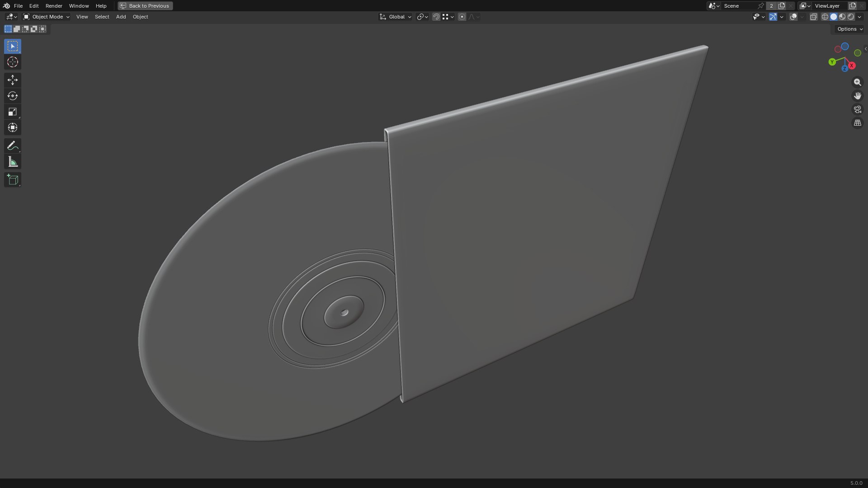
Task: Open the viewport Add menu
Action: [121, 17]
